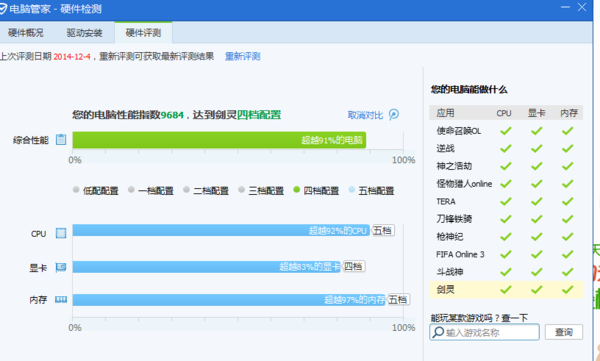Viewport: 600px width, 361px height.
Task: Select the 五档配置 legend dot
Action: (x=352, y=189)
